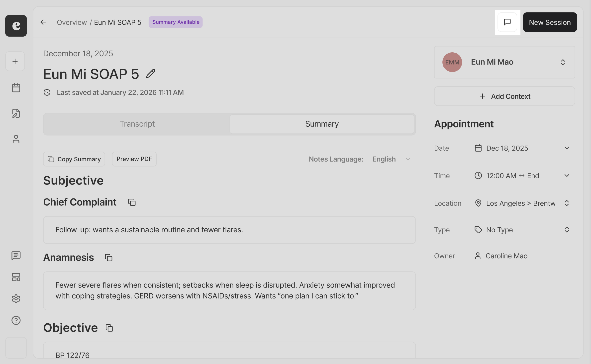Open the message list icon in sidebar
The width and height of the screenshot is (591, 364).
16,256
